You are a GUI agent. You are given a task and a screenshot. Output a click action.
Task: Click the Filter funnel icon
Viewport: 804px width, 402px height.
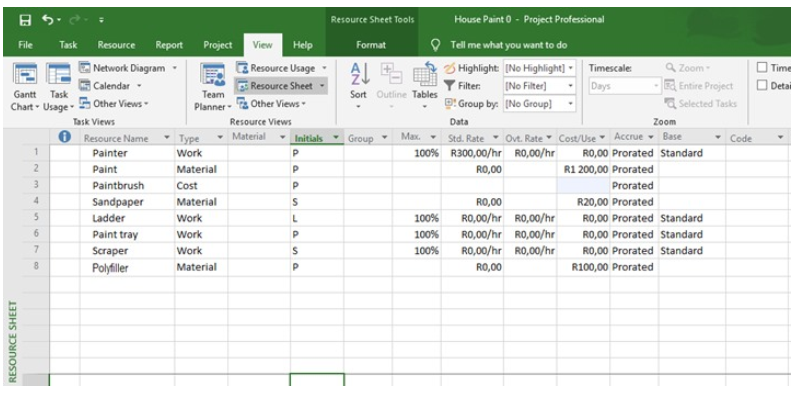pyautogui.click(x=449, y=86)
